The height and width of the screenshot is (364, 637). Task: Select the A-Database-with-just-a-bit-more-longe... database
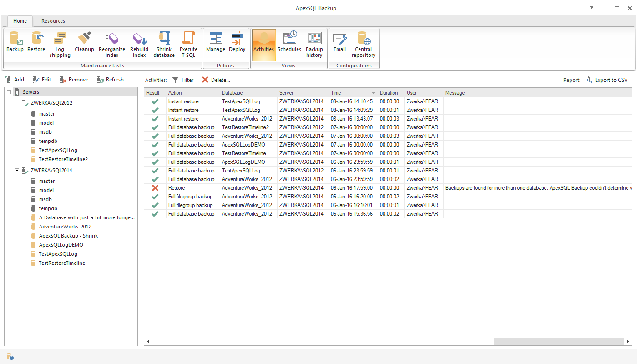click(87, 217)
